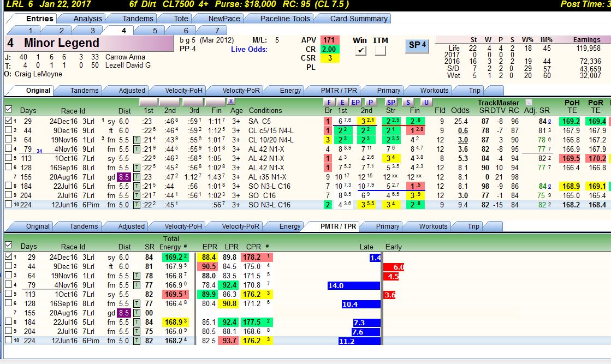Check paceline 10 (12Jun16) in upper table
This screenshot has height=364, width=611.
(x=8, y=205)
